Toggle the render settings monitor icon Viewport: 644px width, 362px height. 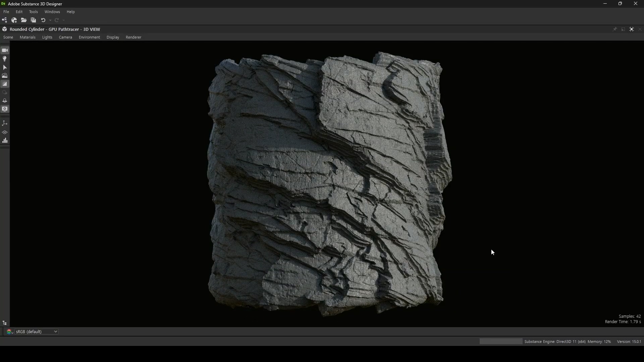tap(5, 109)
